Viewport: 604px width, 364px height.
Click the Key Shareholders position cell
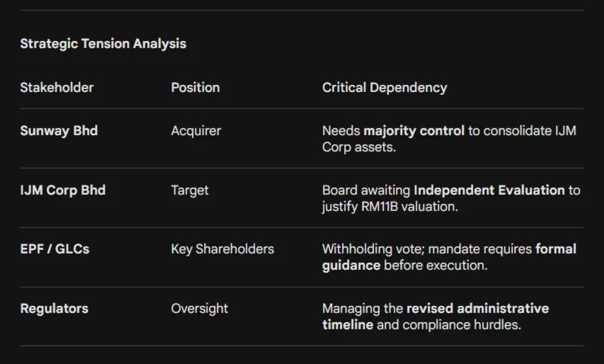tap(222, 249)
